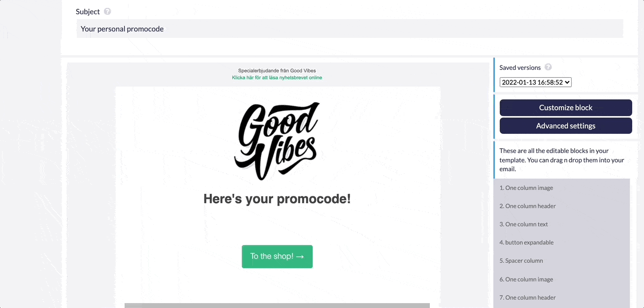Click 'Klicka här för att läsa nyhetsbrevet online' link
This screenshot has width=644, height=308.
[x=277, y=78]
